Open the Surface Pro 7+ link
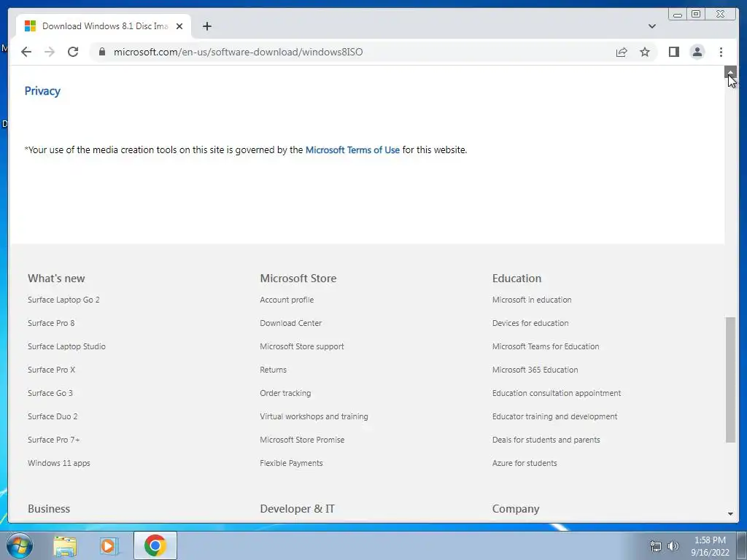This screenshot has width=747, height=560. pyautogui.click(x=54, y=440)
